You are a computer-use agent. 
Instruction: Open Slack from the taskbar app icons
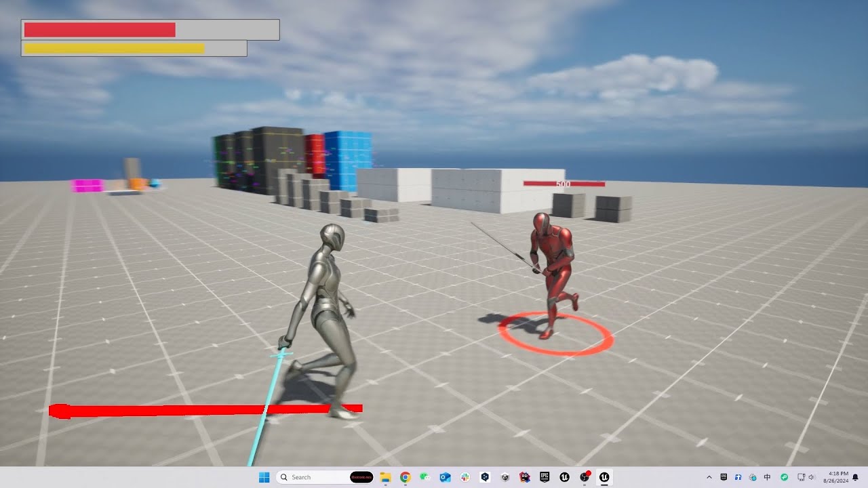[x=465, y=477]
